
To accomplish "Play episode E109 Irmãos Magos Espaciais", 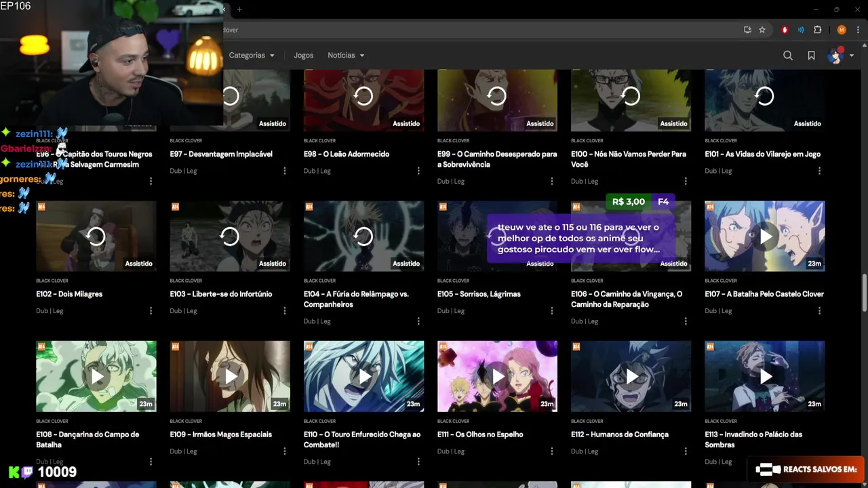I will click(230, 376).
